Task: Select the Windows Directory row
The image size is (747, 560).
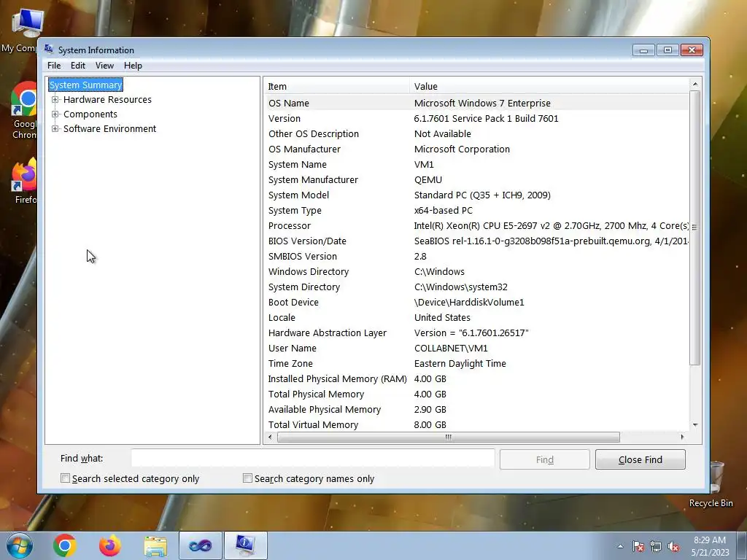Action: pos(476,271)
